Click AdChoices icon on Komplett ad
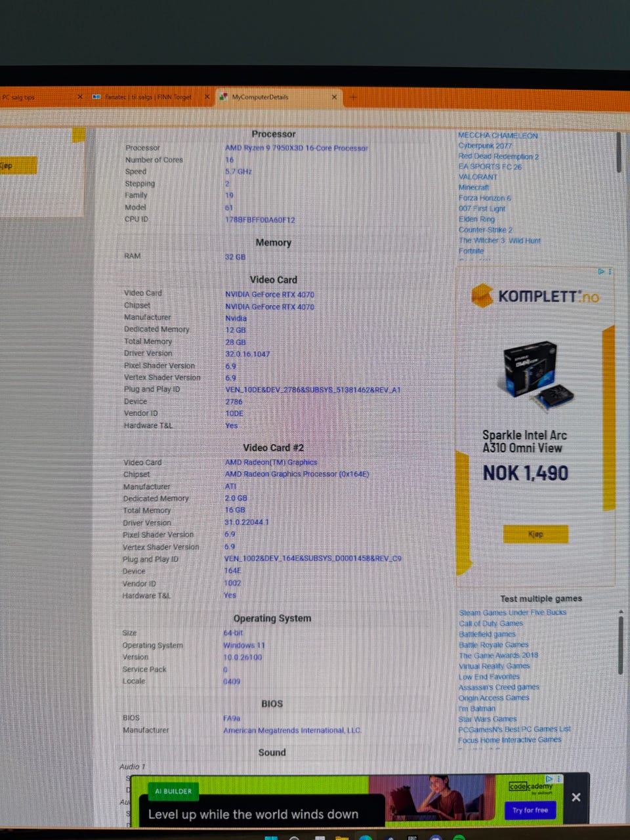 click(x=601, y=271)
